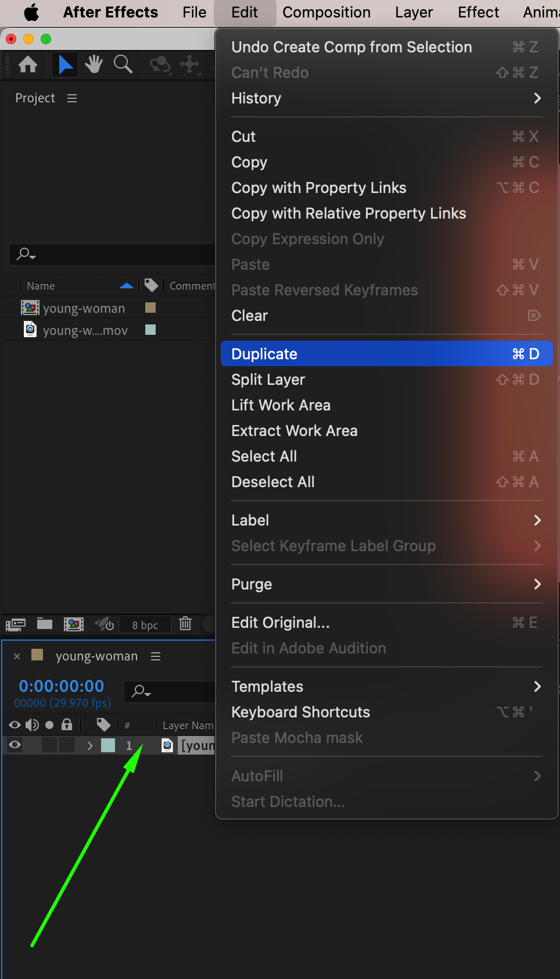Select the Hand tool

tap(94, 64)
